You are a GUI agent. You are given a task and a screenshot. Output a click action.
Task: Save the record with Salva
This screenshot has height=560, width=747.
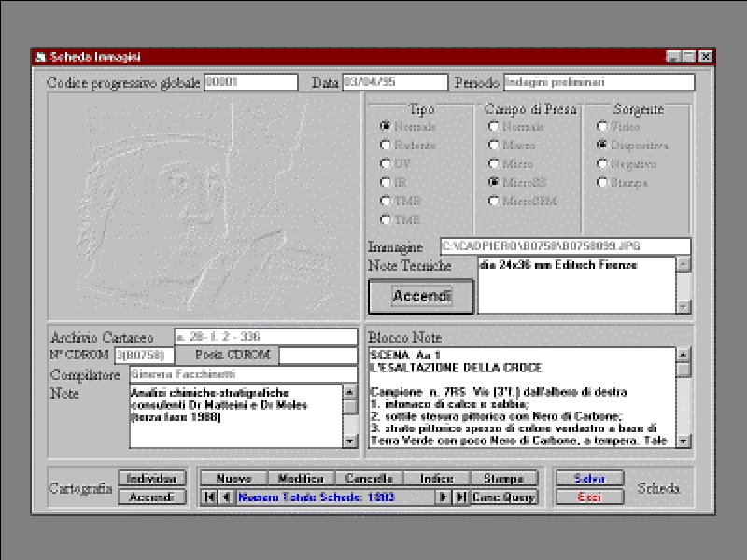[589, 478]
